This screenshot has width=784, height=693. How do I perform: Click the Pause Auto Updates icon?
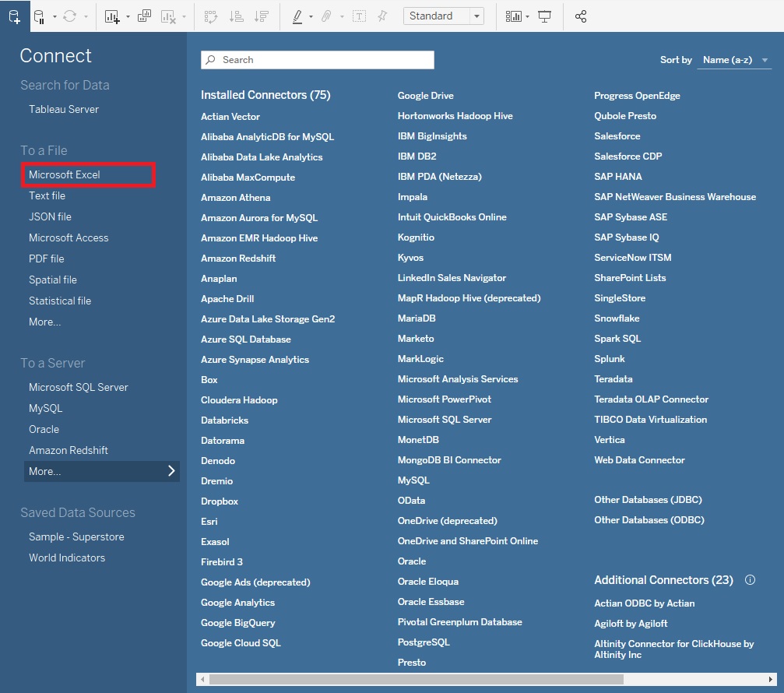point(39,16)
